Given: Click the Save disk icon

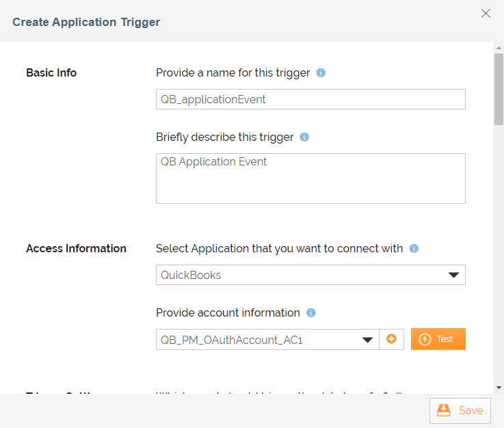Looking at the screenshot, I should coord(444,410).
